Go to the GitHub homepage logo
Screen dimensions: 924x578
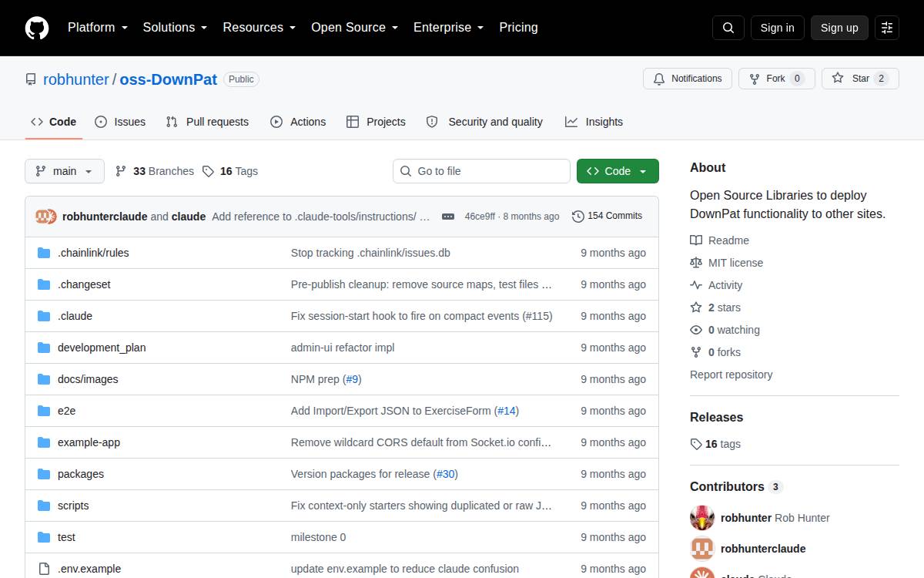(37, 28)
